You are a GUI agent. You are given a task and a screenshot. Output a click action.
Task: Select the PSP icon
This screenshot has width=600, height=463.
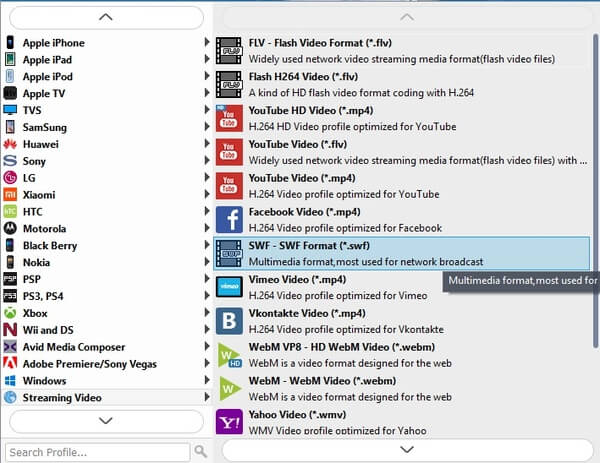(10, 279)
